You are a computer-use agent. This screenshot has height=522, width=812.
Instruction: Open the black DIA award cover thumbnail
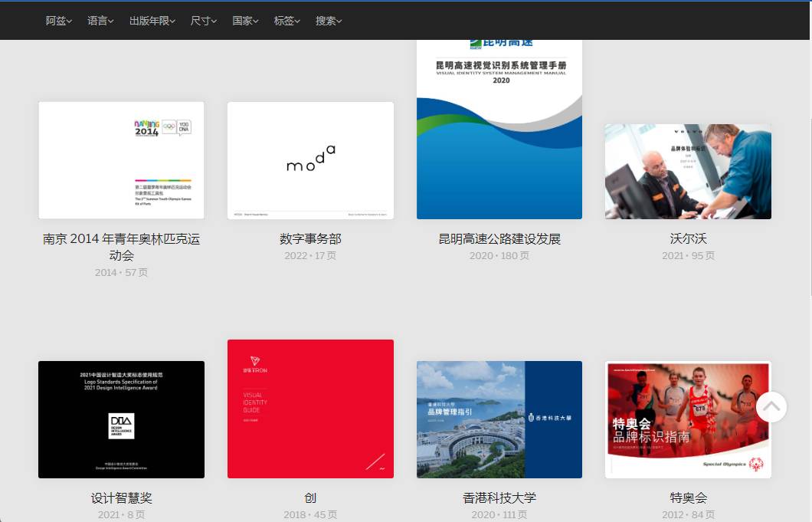tap(121, 419)
